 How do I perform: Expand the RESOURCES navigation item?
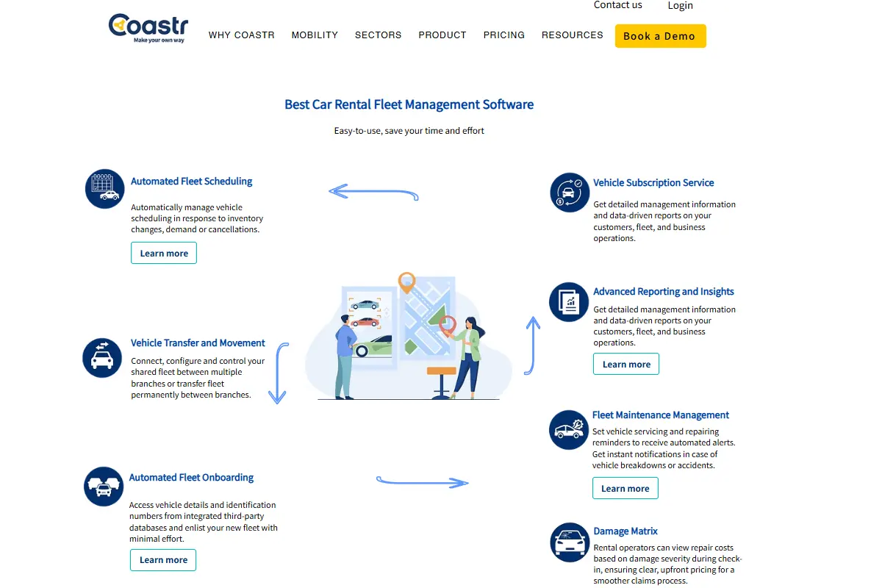pos(573,35)
